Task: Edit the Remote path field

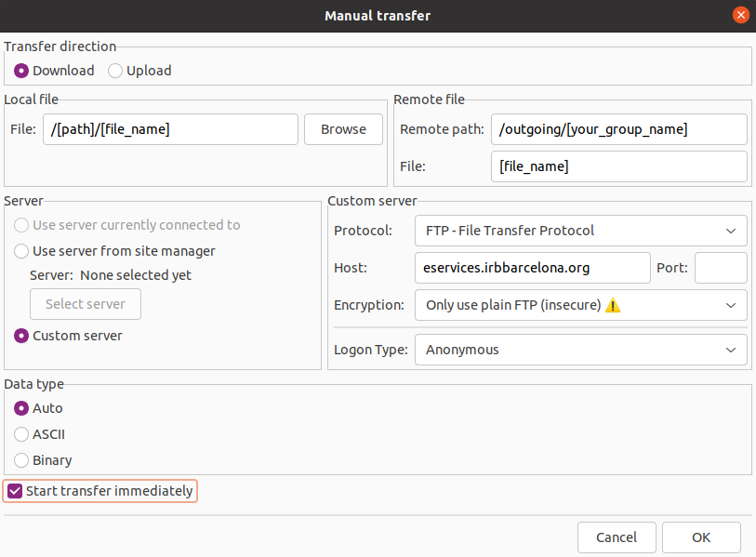Action: (618, 128)
